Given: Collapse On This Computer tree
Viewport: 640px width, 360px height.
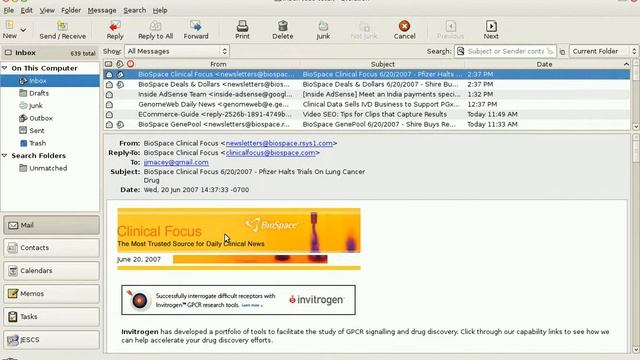Looking at the screenshot, I should [x=5, y=68].
